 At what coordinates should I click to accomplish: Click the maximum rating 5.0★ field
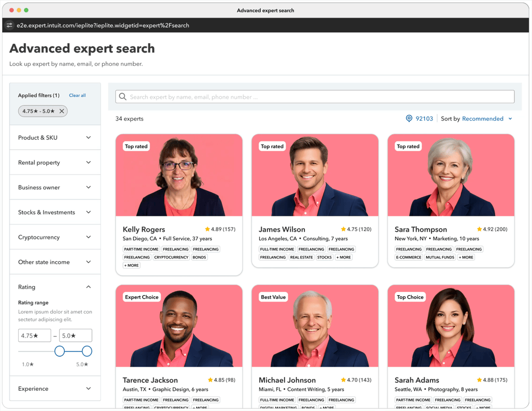76,335
